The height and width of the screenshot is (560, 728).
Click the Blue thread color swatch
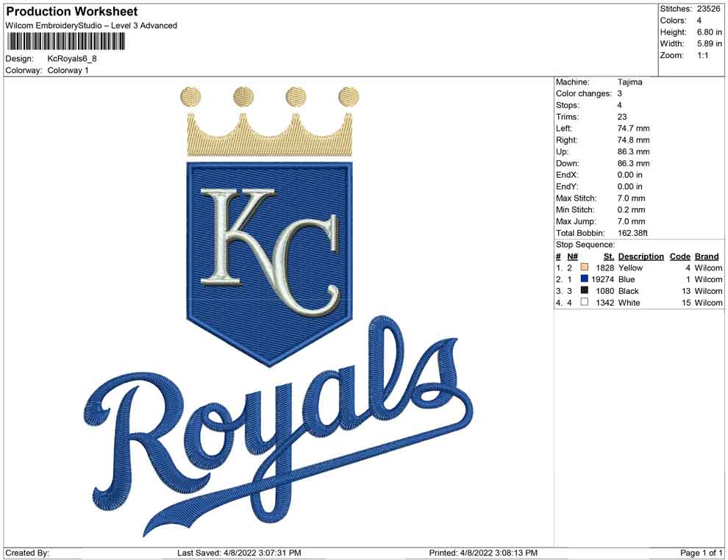click(x=584, y=279)
